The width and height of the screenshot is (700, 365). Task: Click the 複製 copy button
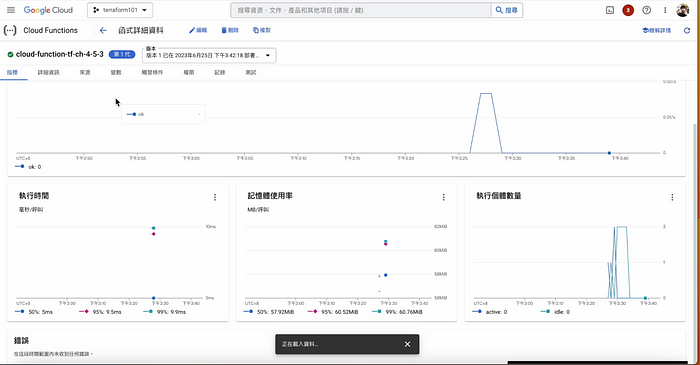coord(262,30)
